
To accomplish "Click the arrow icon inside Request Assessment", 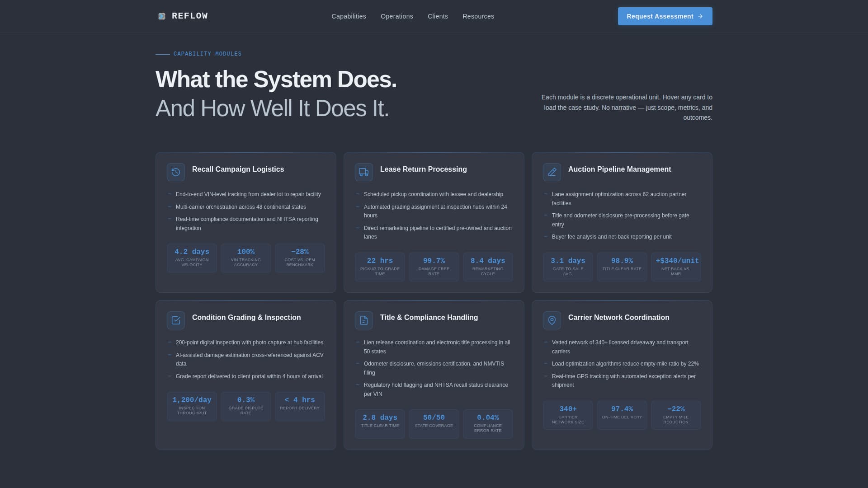I will (x=700, y=16).
